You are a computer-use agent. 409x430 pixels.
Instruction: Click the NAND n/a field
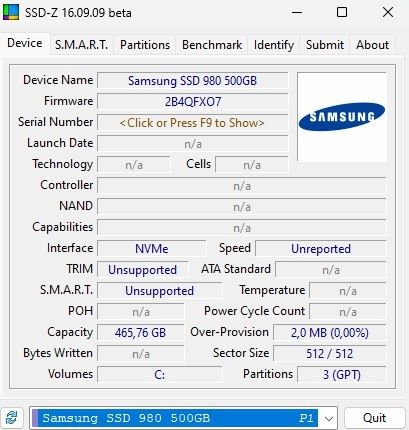click(242, 207)
